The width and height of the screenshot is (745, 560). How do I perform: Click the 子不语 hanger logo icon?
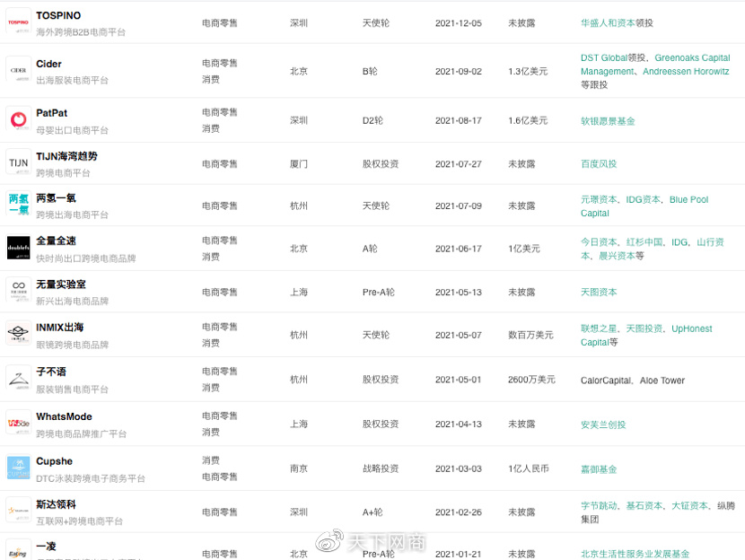[19, 378]
